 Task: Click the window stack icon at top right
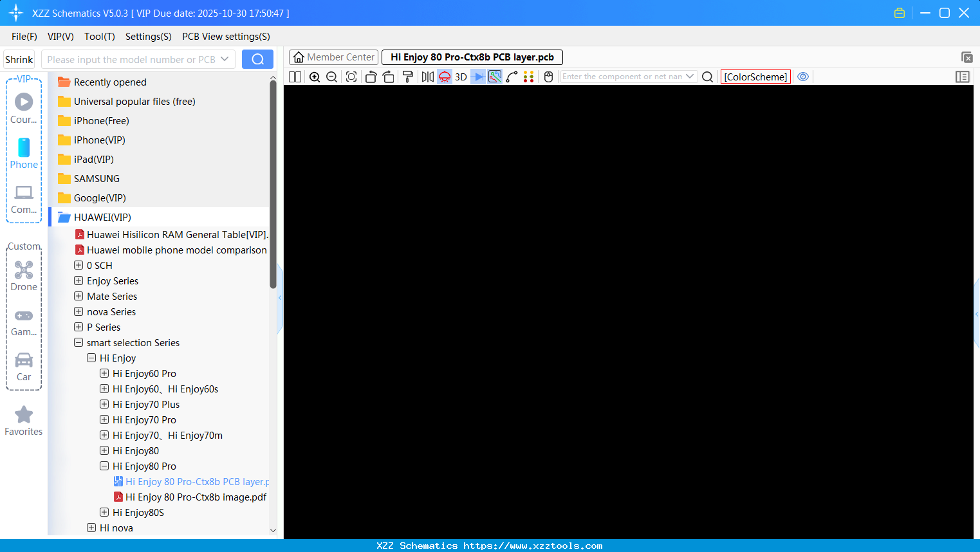(966, 57)
